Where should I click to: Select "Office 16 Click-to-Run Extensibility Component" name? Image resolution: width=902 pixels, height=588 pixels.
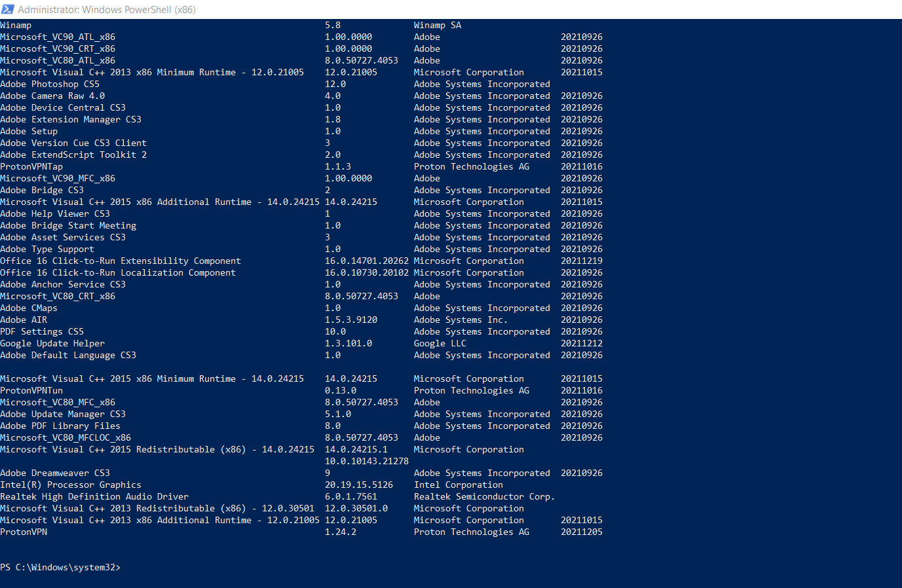click(121, 261)
